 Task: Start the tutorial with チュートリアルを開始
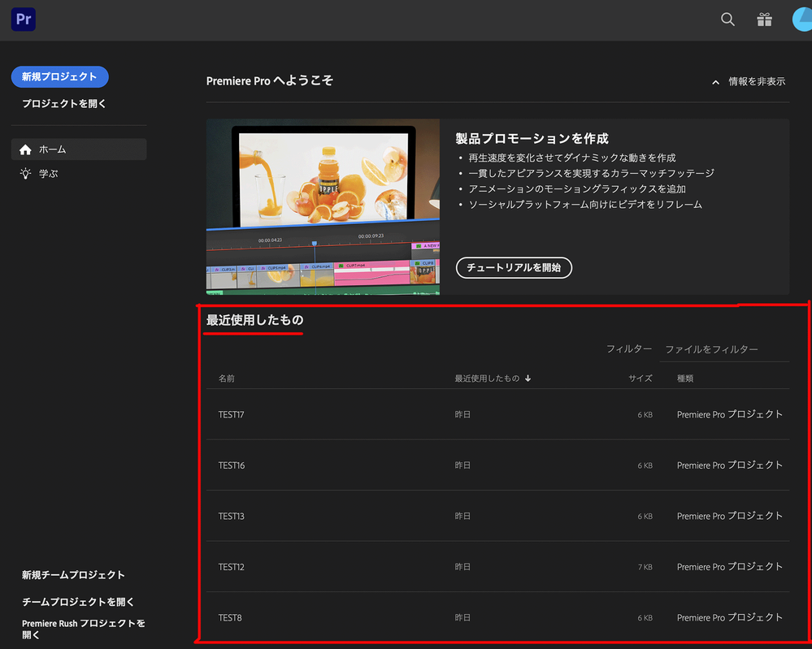point(514,267)
